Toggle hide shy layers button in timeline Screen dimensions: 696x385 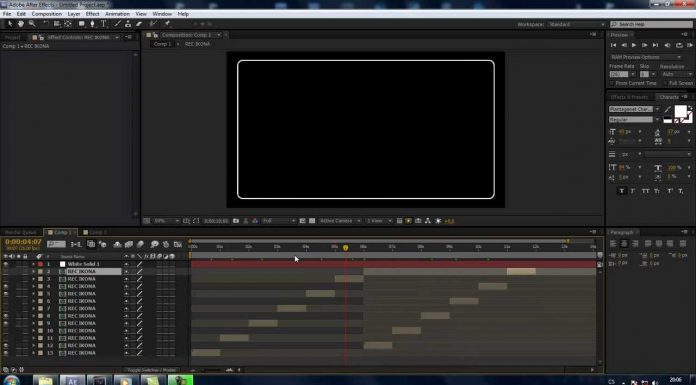pyautogui.click(x=117, y=244)
